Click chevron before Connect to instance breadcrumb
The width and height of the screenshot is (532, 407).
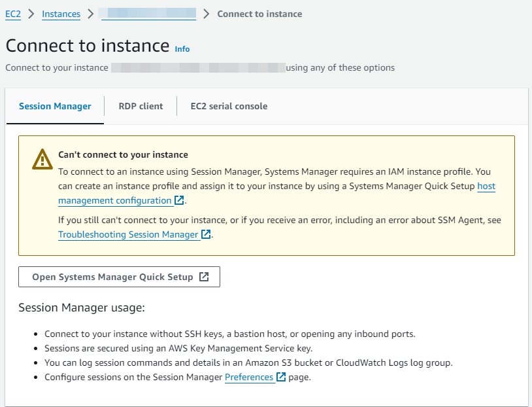click(x=207, y=14)
